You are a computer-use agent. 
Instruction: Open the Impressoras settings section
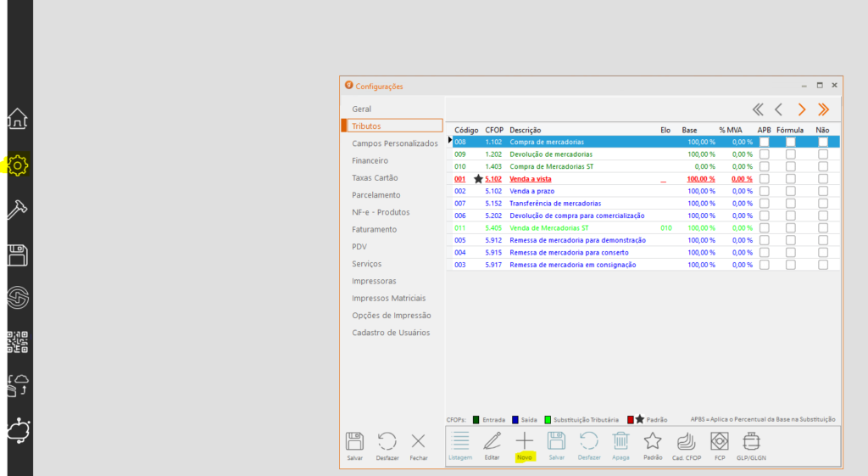pyautogui.click(x=374, y=281)
